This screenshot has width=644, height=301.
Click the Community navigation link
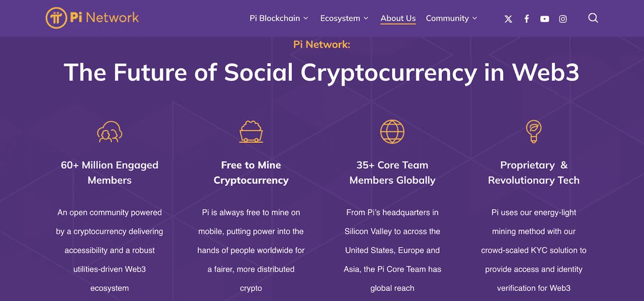(x=448, y=18)
